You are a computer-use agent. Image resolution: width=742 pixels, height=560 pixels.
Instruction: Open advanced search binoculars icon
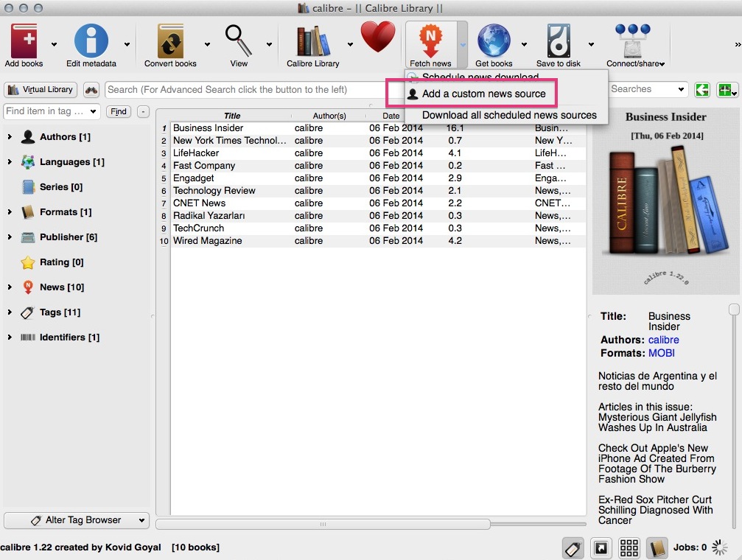pyautogui.click(x=91, y=89)
